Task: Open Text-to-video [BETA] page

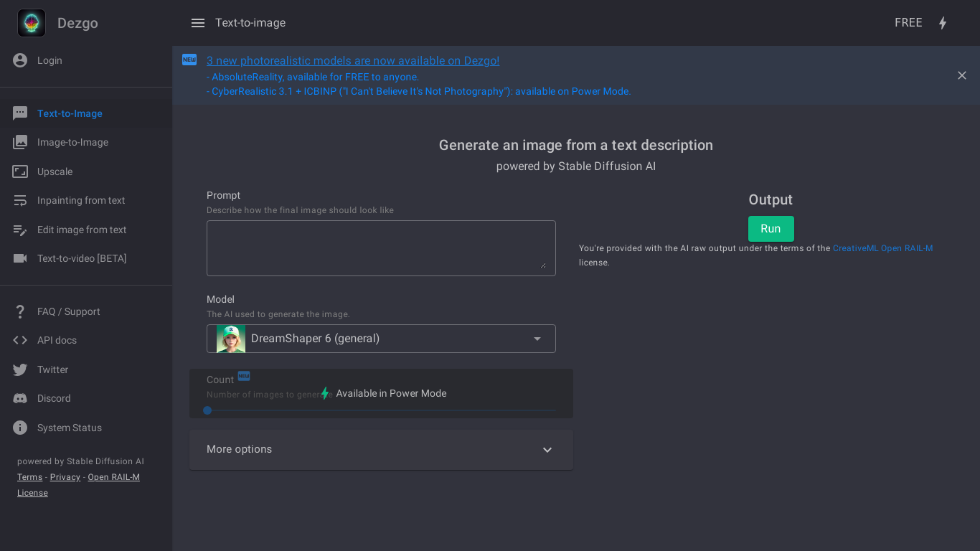Action: pyautogui.click(x=81, y=258)
